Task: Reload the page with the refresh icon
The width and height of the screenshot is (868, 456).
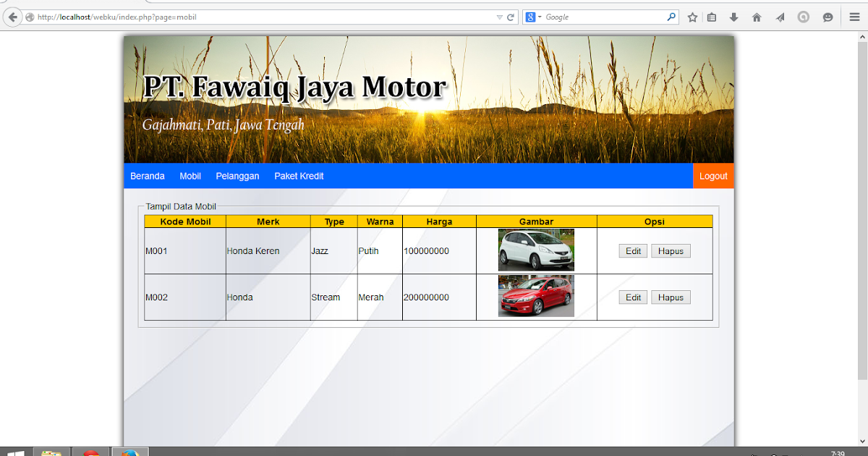Action: click(511, 17)
